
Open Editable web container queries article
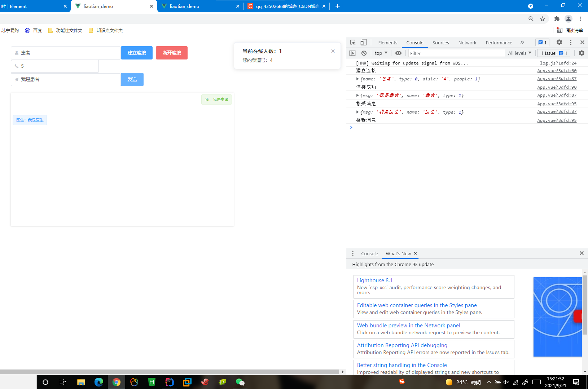point(417,305)
